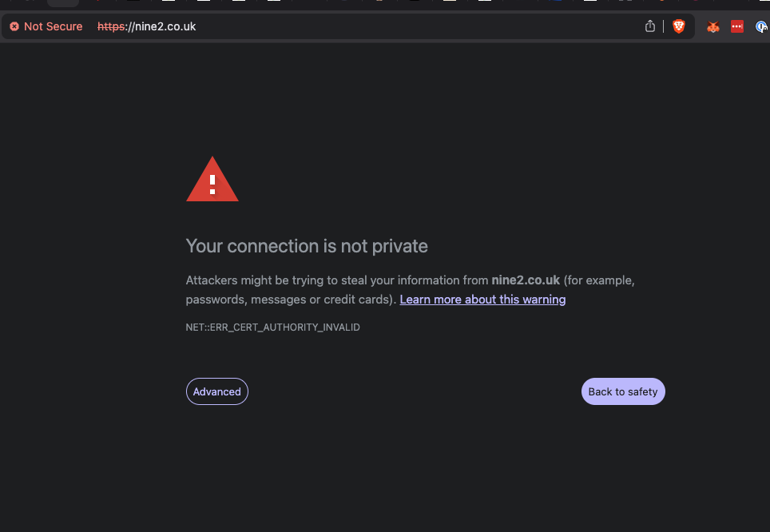770x532 pixels.
Task: Click the bold nine2.co.uk domain in warning
Action: (x=526, y=280)
